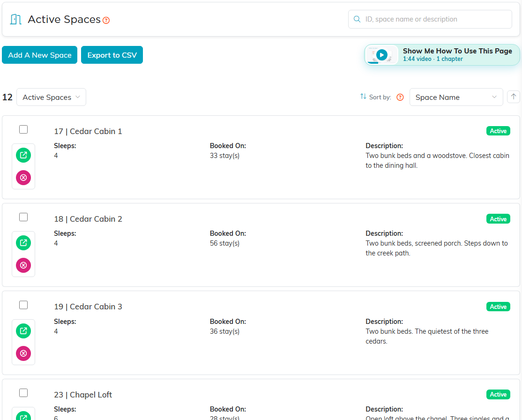The image size is (522, 420).
Task: Focus the ID, space name search field
Action: (x=430, y=19)
